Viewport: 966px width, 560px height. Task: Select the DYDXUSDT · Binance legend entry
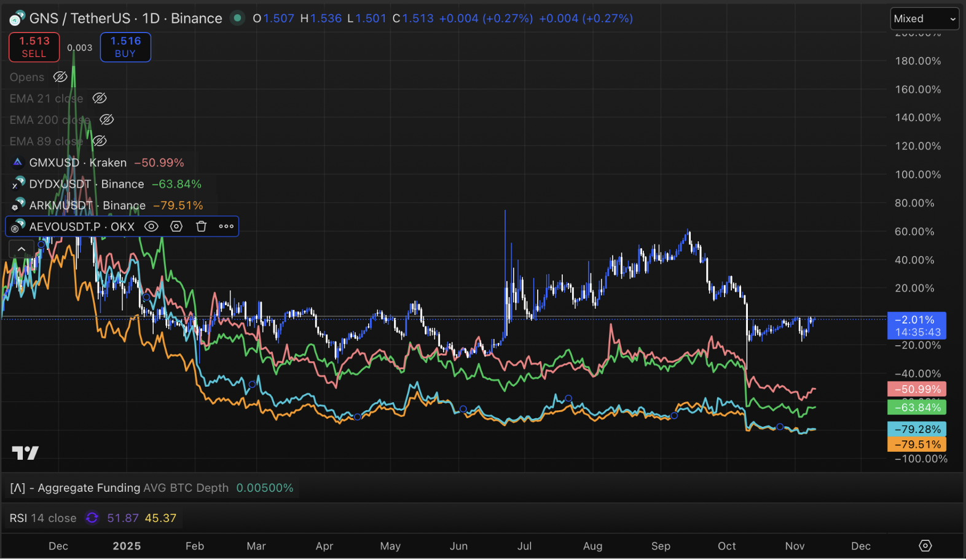point(87,184)
